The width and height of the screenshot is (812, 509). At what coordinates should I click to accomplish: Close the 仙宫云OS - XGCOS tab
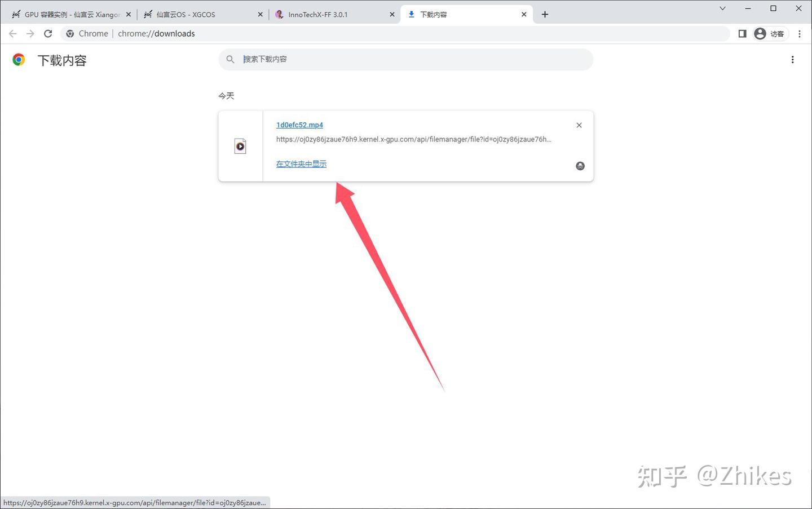click(260, 15)
